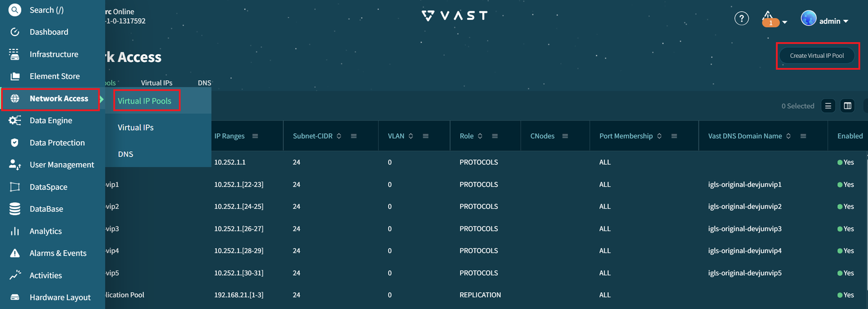The height and width of the screenshot is (309, 868).
Task: Switch to the list view icon
Action: (828, 106)
